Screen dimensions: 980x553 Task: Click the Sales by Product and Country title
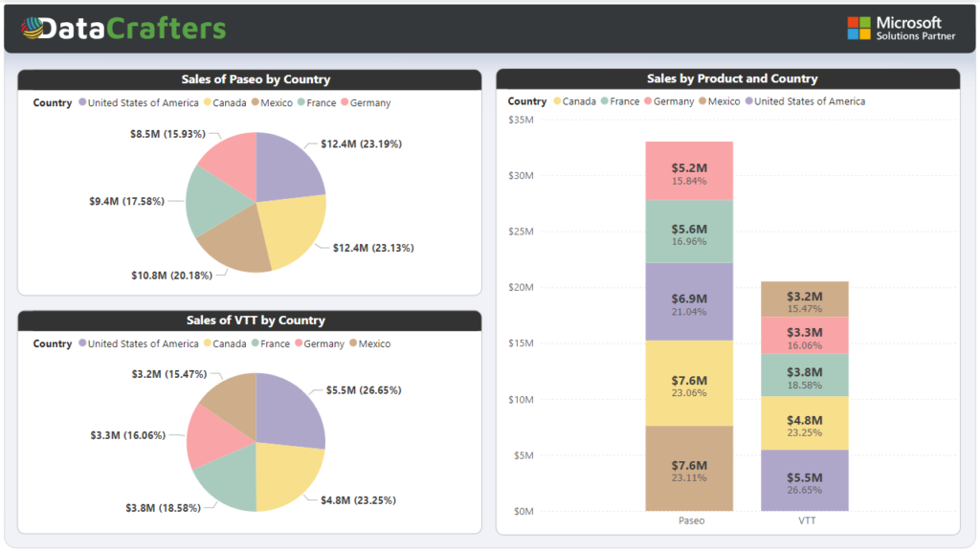[x=732, y=78]
